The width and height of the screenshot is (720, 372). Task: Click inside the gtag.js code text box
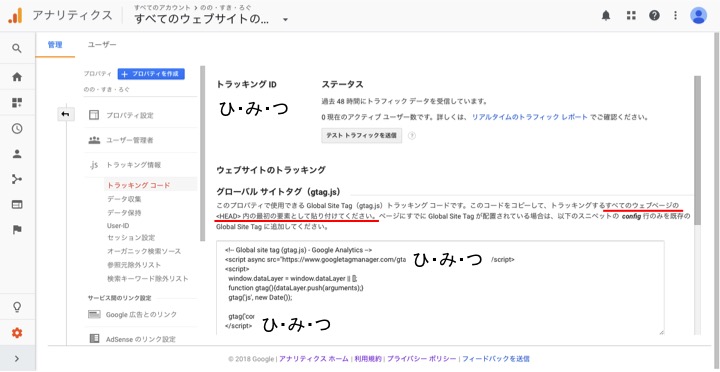[x=440, y=287]
